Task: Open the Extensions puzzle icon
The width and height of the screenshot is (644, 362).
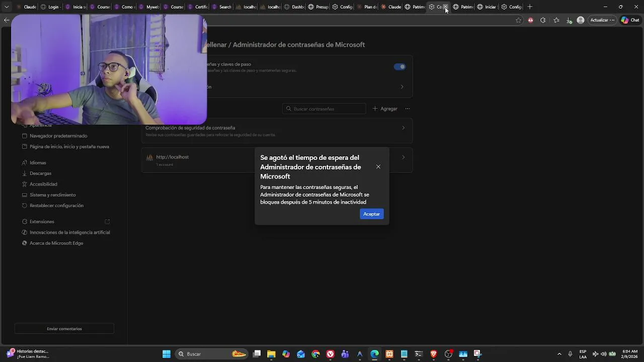Action: coord(543,20)
